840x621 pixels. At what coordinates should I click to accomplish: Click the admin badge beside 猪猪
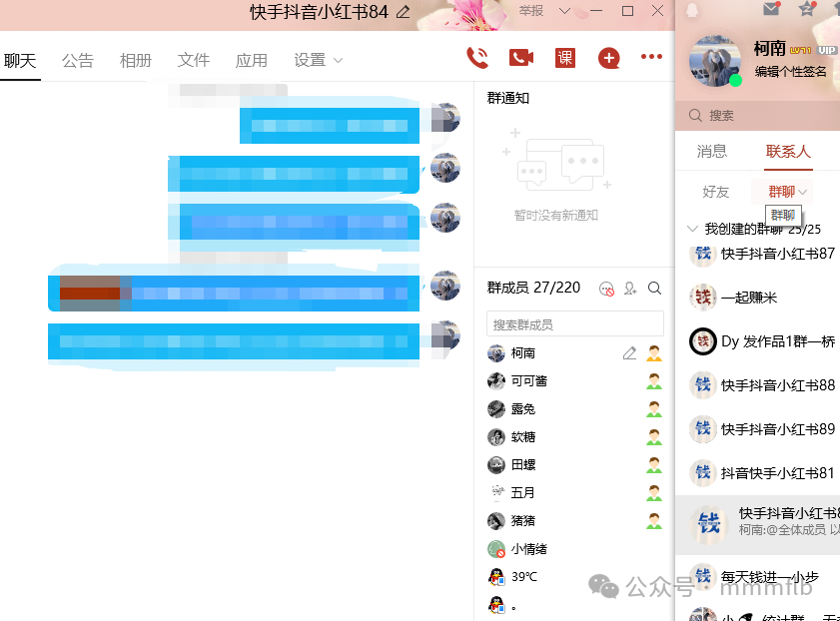[654, 520]
